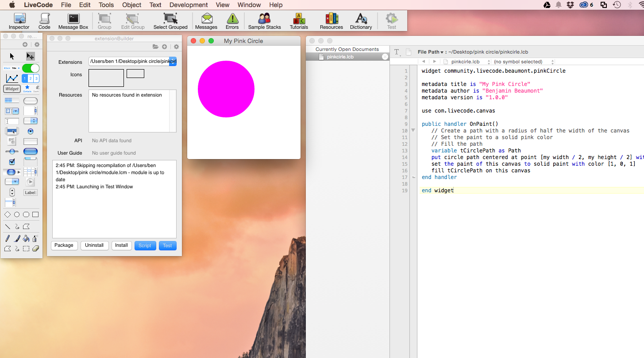Open the Dictionary from the toolbar

click(x=361, y=21)
